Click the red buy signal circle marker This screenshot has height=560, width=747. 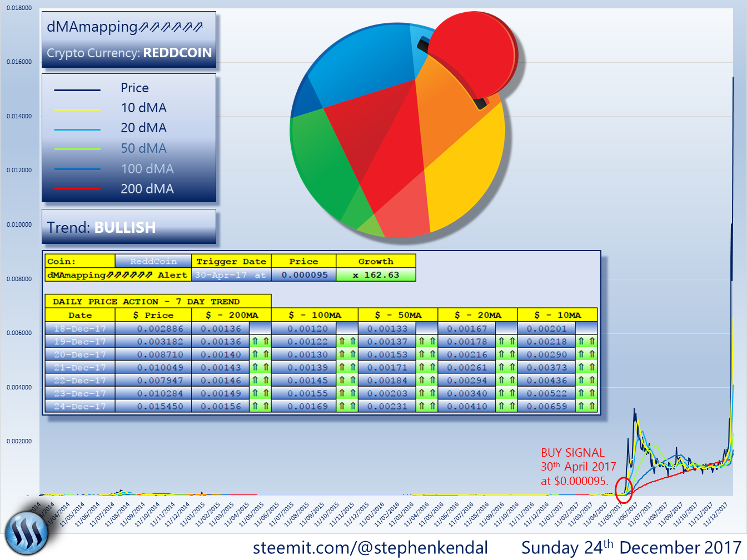click(624, 490)
